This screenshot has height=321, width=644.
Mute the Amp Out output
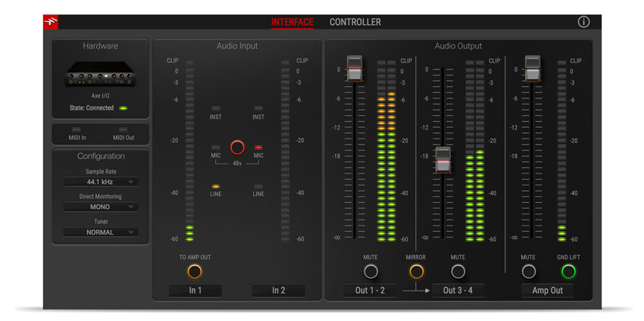click(x=529, y=271)
